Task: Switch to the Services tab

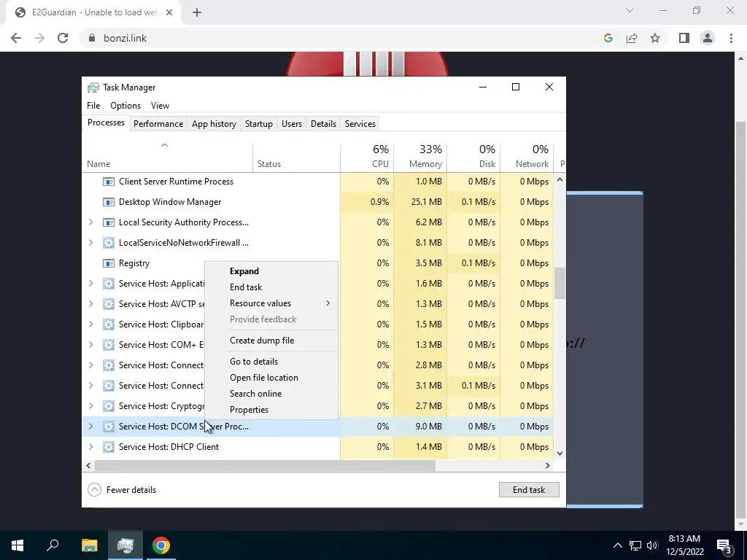Action: click(360, 124)
